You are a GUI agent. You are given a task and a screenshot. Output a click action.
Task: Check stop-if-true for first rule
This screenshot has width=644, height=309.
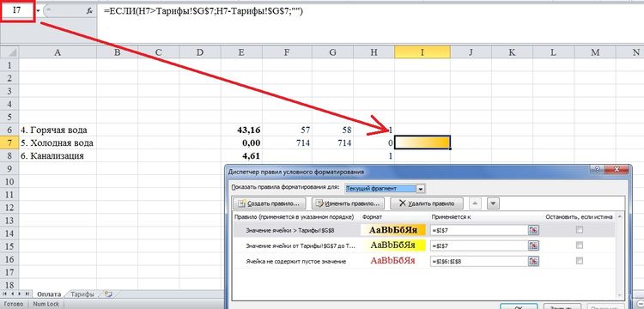[579, 230]
